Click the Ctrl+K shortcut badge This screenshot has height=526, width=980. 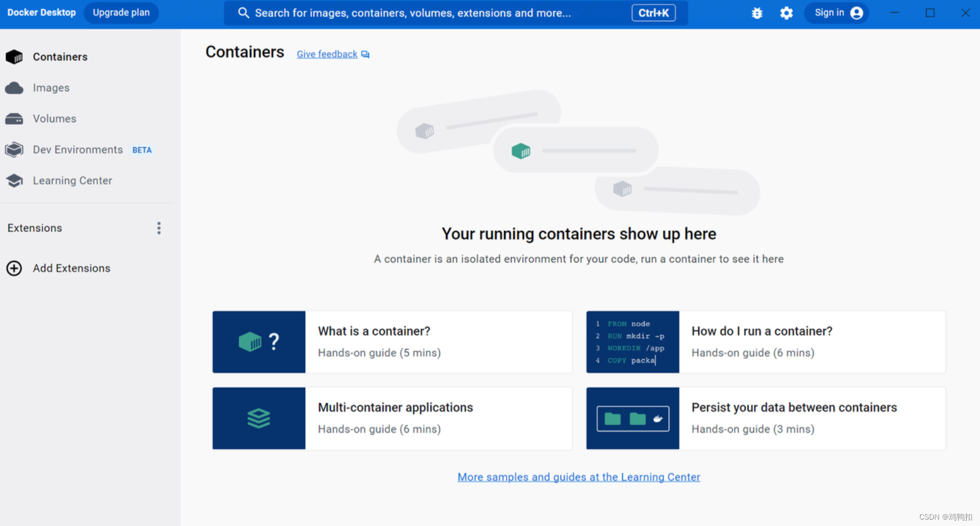point(654,13)
